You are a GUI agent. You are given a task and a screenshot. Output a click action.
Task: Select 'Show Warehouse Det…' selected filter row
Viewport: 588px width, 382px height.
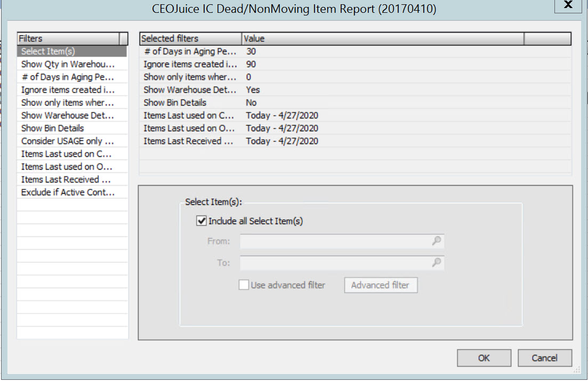coord(356,90)
